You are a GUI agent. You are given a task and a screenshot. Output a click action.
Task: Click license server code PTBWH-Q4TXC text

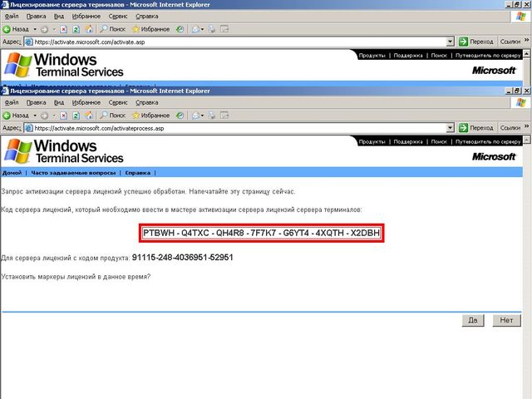point(261,233)
